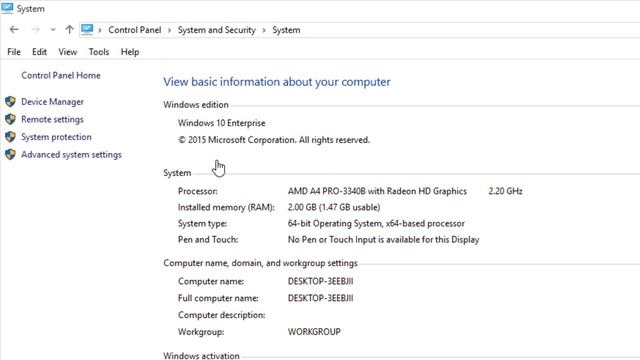The height and width of the screenshot is (360, 640).
Task: Open the Edit menu
Action: pos(39,52)
